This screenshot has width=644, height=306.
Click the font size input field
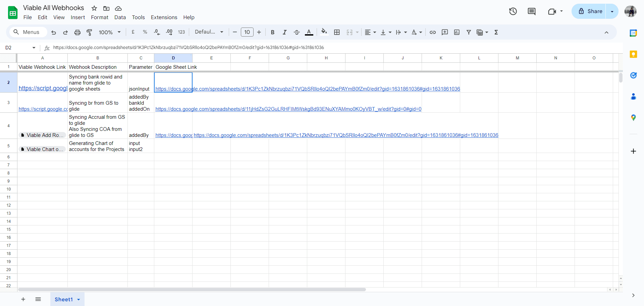tap(247, 32)
